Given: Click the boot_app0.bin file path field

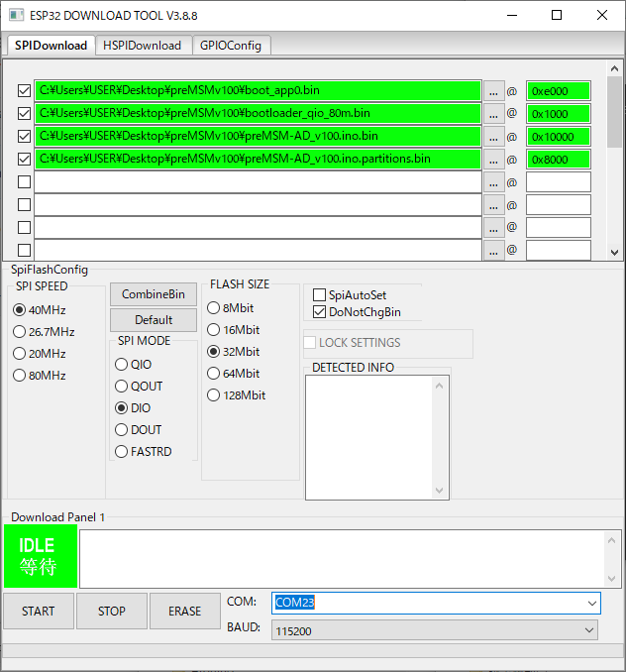Looking at the screenshot, I should pos(258,90).
